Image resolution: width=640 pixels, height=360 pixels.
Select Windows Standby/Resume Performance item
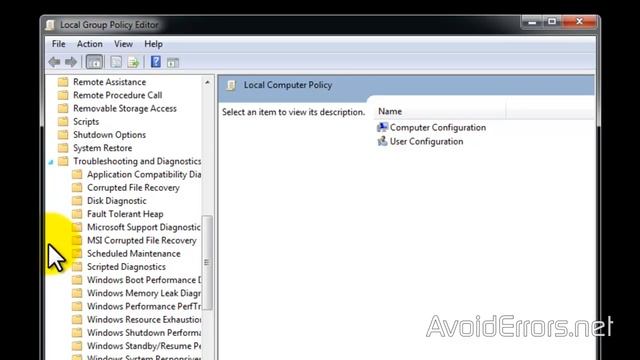coord(144,346)
